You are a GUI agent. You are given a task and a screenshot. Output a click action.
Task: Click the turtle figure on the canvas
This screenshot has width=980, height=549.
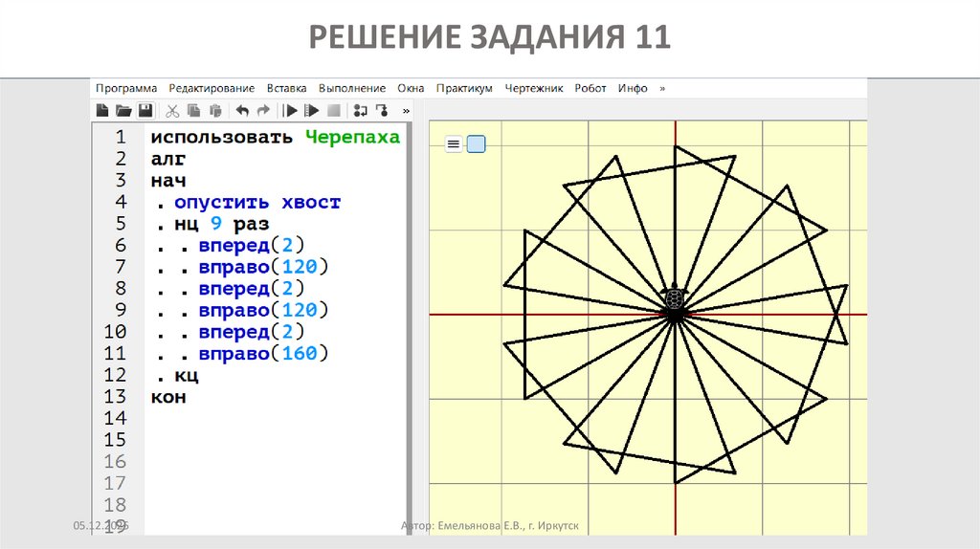pyautogui.click(x=675, y=297)
